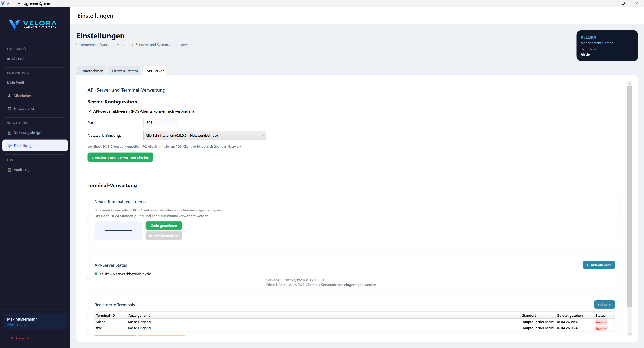Open the Netzwerk-Bindung dropdown
Image resolution: width=644 pixels, height=348 pixels.
pyautogui.click(x=204, y=135)
